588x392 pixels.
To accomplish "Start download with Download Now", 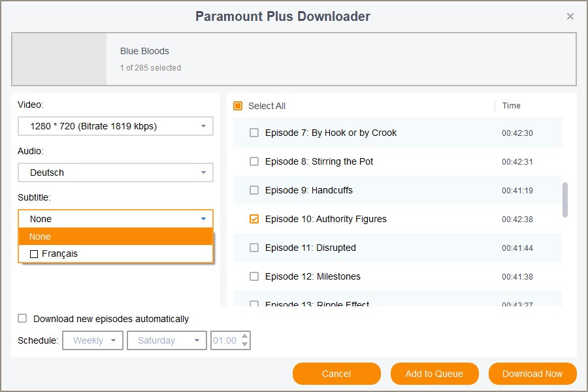I will (532, 374).
